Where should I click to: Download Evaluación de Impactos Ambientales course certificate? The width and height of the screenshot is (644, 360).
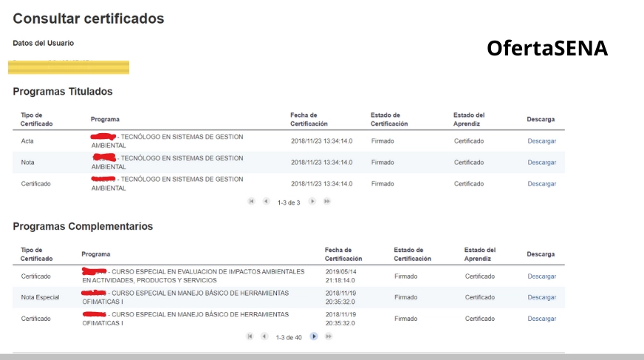pyautogui.click(x=542, y=276)
